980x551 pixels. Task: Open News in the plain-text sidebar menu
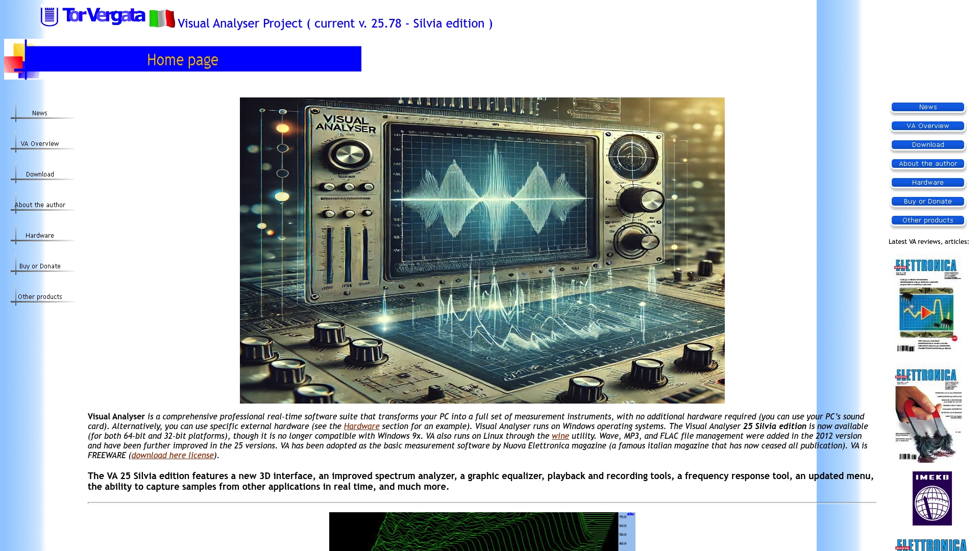[40, 113]
